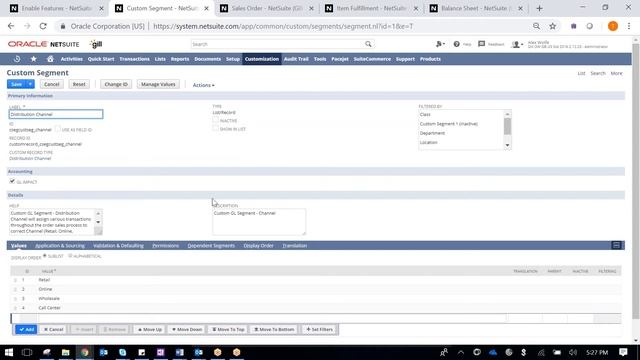Show hidden system tray icons
Viewport: 640px width, 360px height.
click(461, 352)
